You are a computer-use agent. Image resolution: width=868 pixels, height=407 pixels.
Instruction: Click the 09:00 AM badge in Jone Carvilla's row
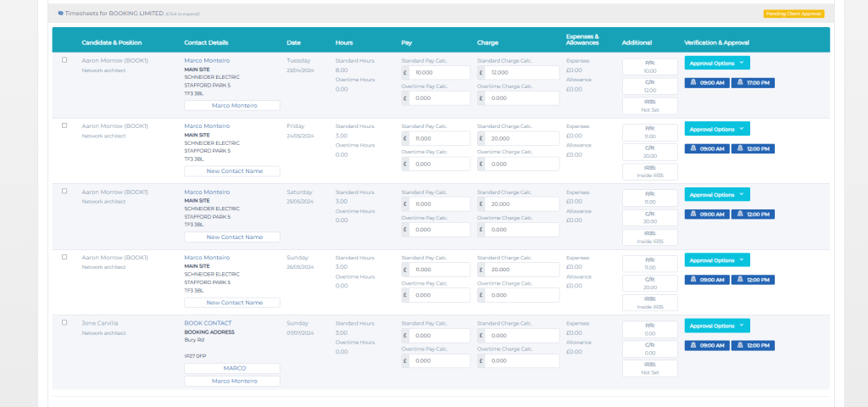pos(707,346)
